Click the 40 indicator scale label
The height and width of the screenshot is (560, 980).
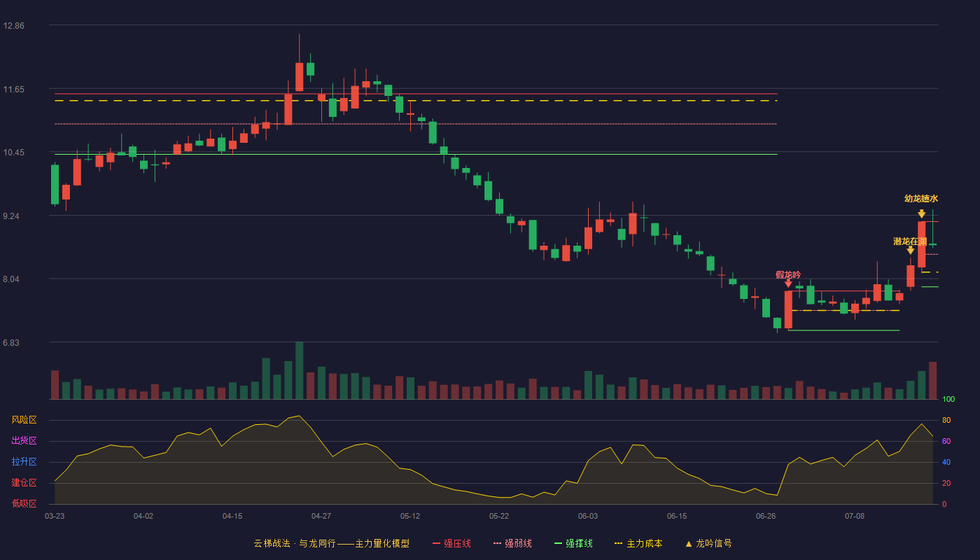946,462
